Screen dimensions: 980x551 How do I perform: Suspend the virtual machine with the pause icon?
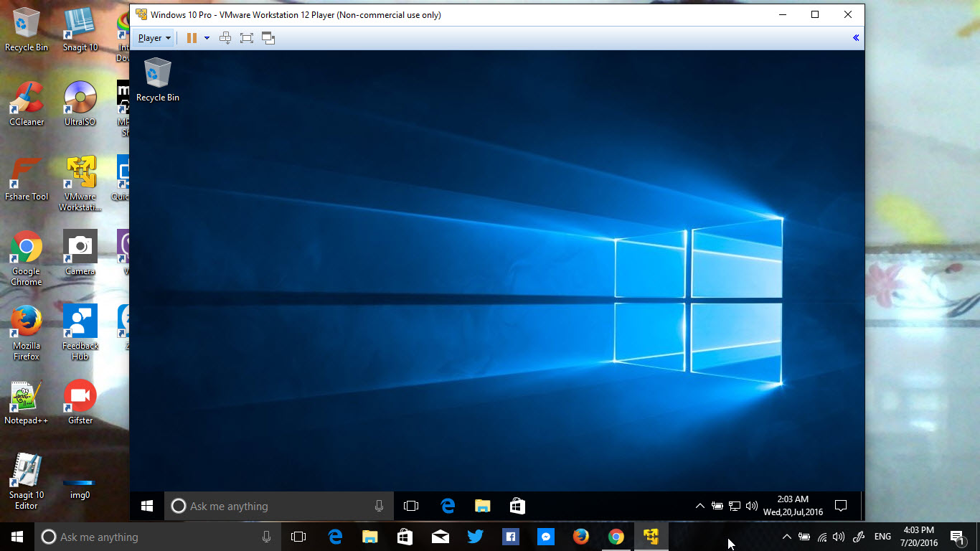(192, 37)
